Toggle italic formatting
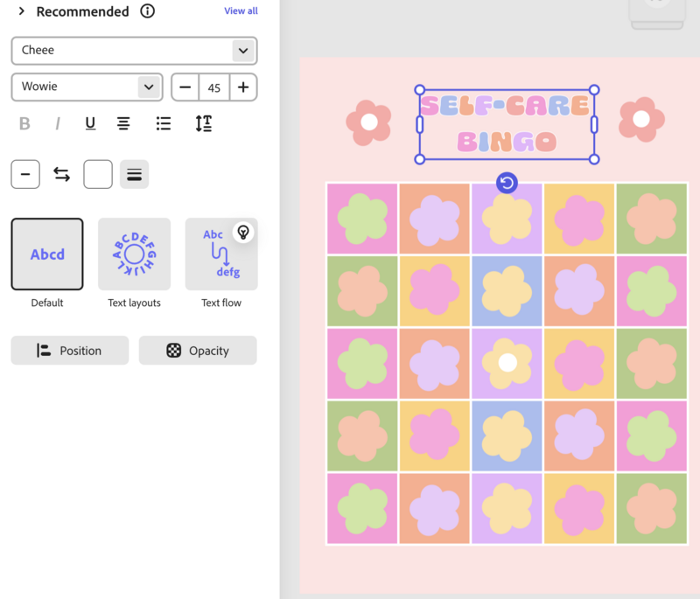 [57, 123]
